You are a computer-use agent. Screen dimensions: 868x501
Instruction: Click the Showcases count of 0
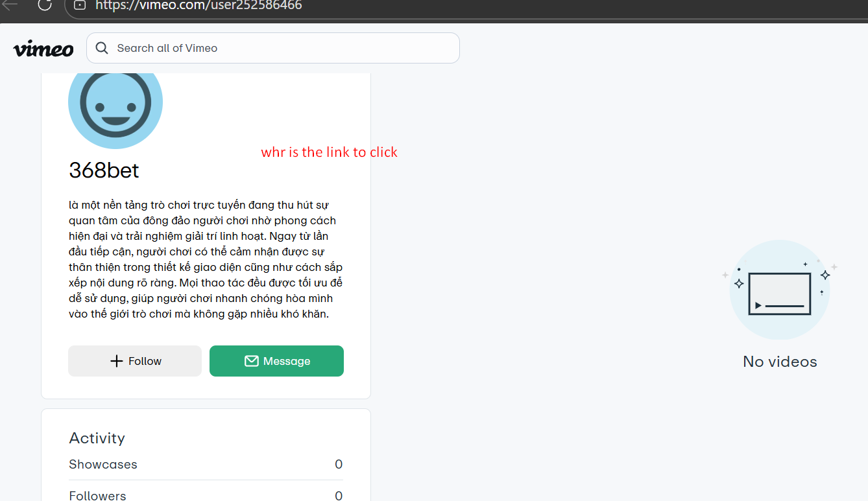click(338, 464)
